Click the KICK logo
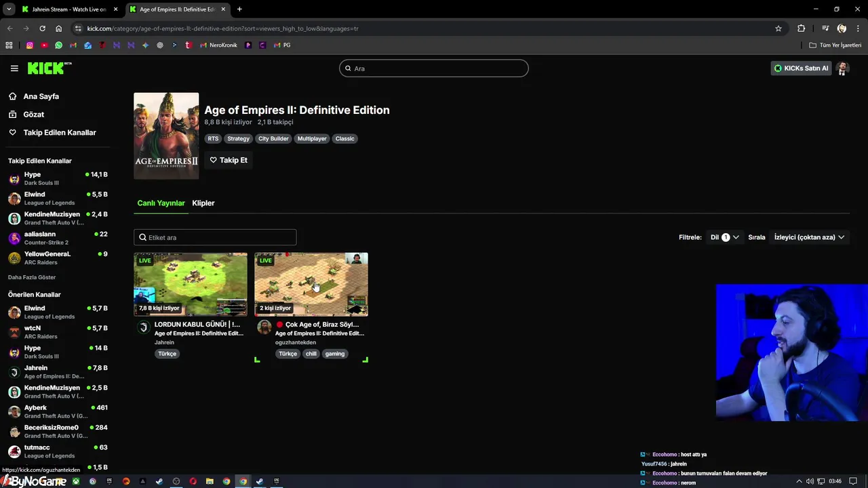 49,68
